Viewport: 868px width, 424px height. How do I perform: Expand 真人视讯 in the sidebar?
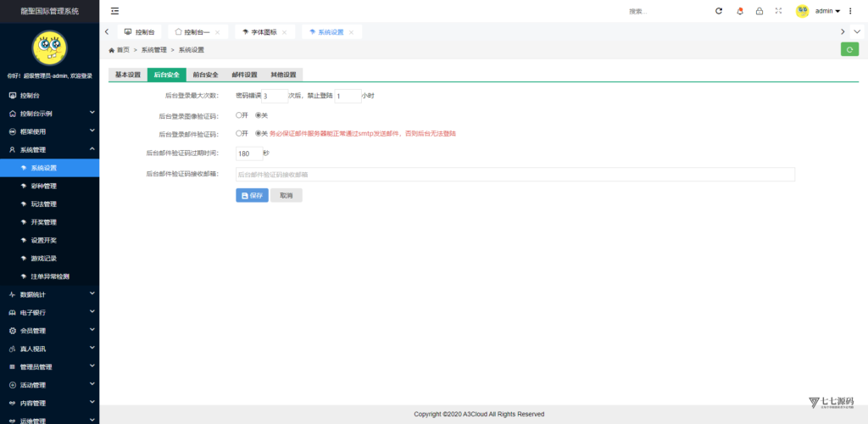[x=50, y=349]
